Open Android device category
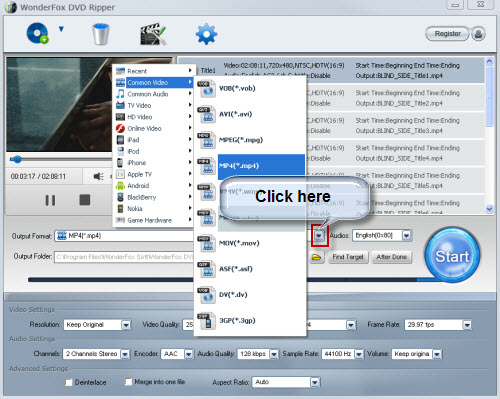This screenshot has height=399, width=500. point(153,186)
